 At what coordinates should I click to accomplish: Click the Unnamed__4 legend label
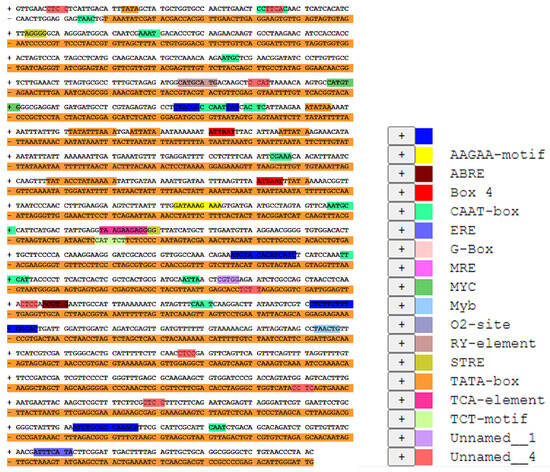coord(493,457)
